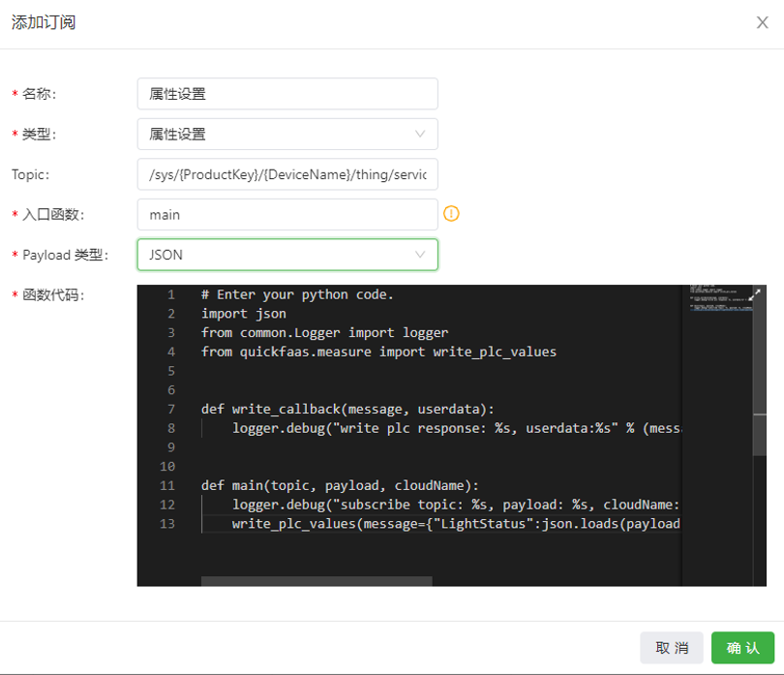Click 'def write_callback(message, userdata):' line
784x675 pixels.
click(348, 410)
